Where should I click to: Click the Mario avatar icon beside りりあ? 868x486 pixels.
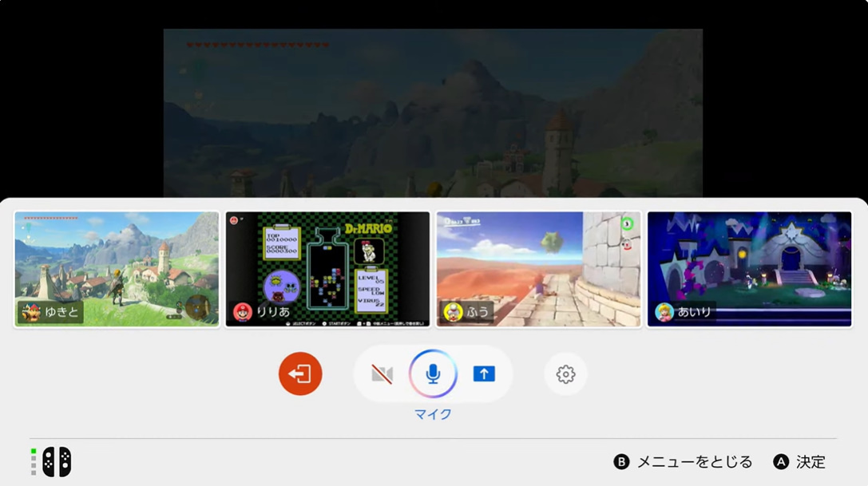coord(242,312)
